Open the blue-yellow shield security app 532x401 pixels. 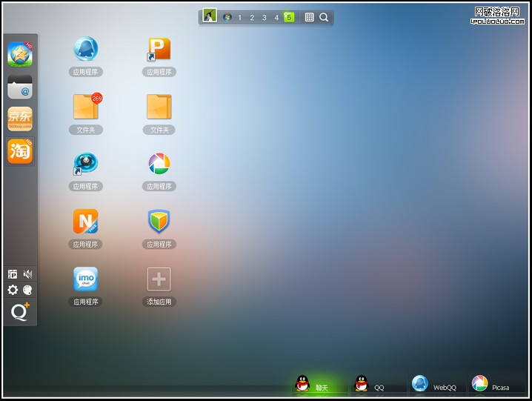coord(159,222)
